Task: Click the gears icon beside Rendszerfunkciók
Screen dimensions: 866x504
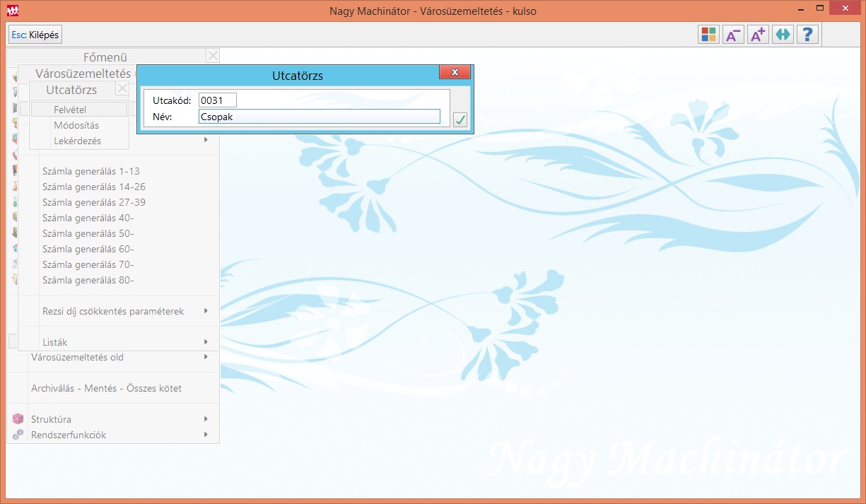Action: click(18, 435)
